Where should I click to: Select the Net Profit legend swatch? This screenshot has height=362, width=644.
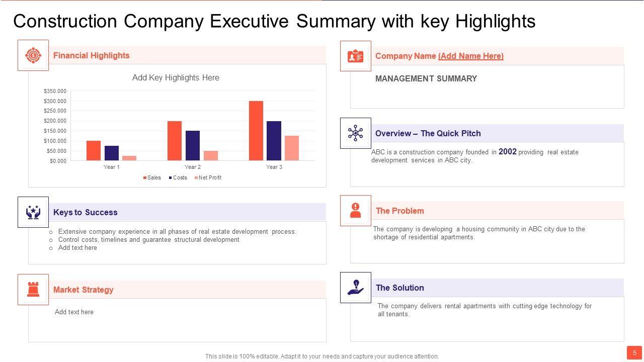[196, 178]
